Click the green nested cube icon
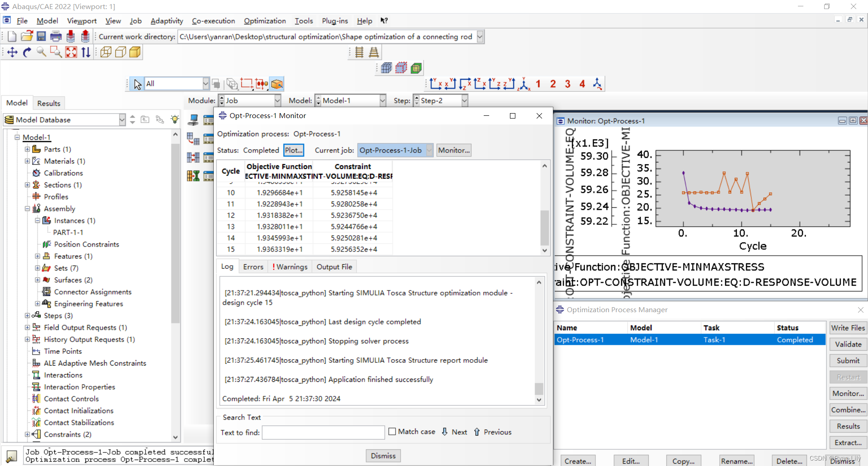This screenshot has width=868, height=466. [416, 68]
